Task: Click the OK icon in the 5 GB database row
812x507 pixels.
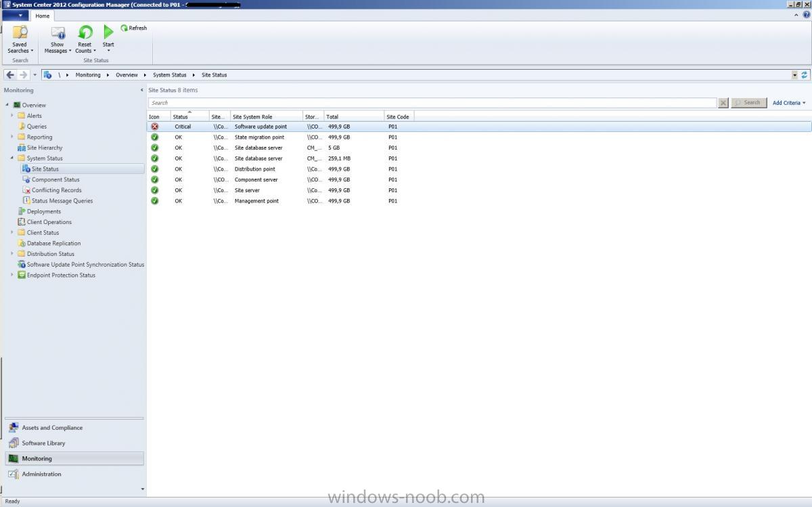Action: coord(155,148)
